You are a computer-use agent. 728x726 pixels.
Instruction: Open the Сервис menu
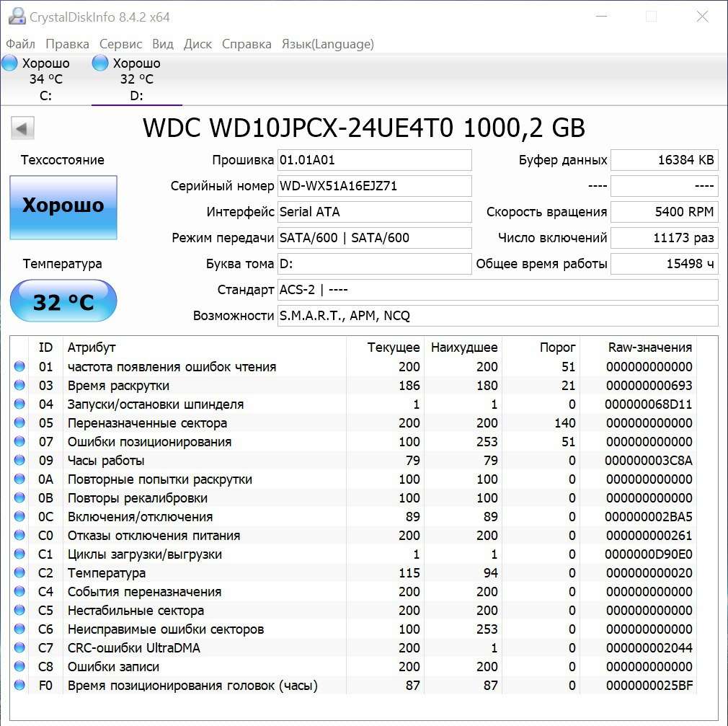(120, 44)
